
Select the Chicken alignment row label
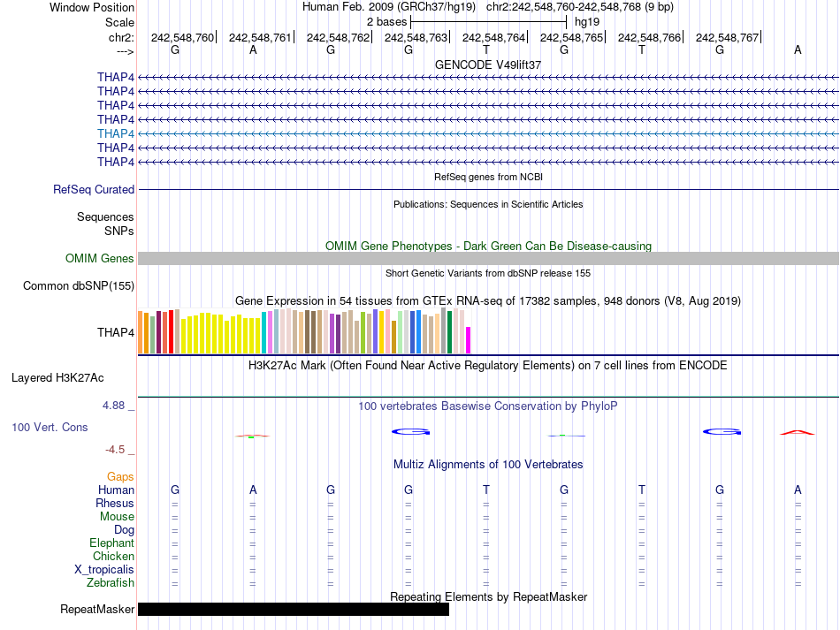[x=114, y=557]
